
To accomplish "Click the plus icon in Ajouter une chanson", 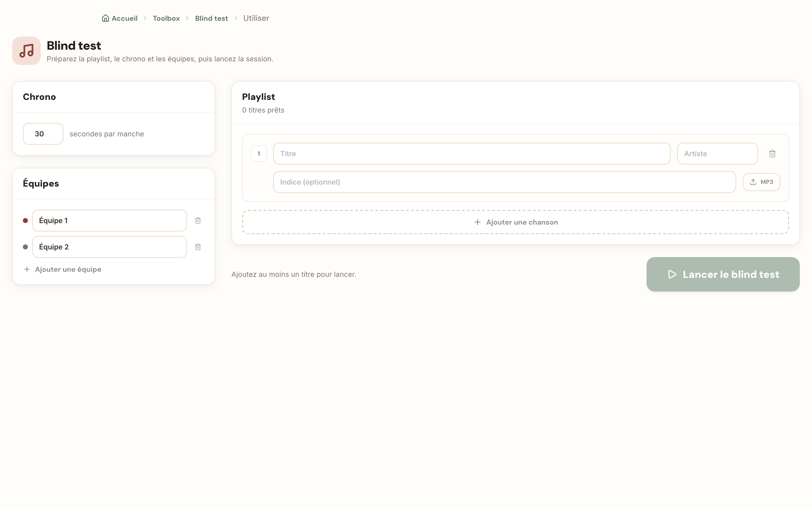I will click(x=477, y=222).
